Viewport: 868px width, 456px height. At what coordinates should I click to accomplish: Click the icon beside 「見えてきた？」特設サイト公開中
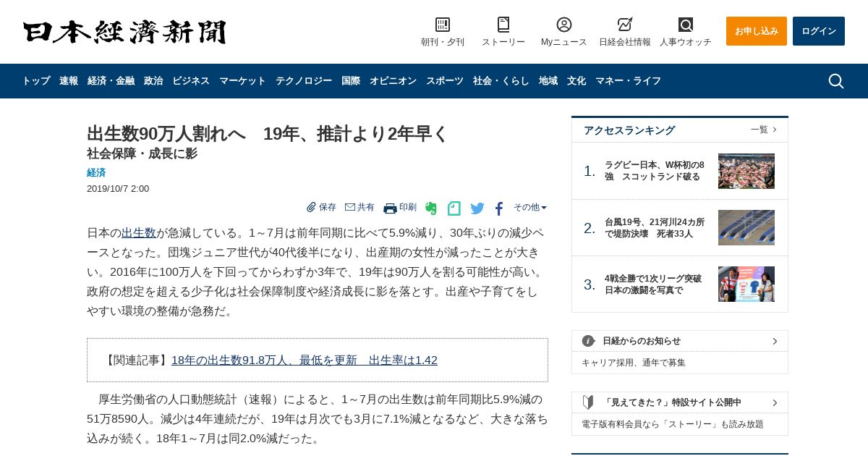point(588,402)
